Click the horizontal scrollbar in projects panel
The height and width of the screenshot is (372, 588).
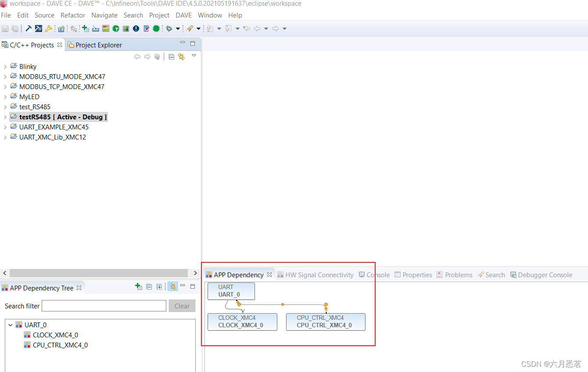click(99, 273)
